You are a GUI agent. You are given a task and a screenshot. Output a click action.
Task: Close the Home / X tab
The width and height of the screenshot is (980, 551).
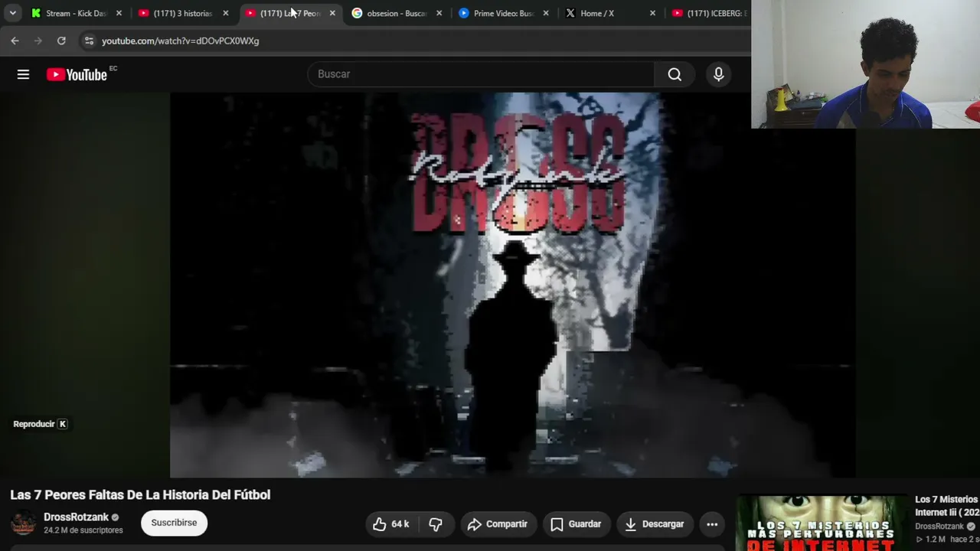point(652,13)
